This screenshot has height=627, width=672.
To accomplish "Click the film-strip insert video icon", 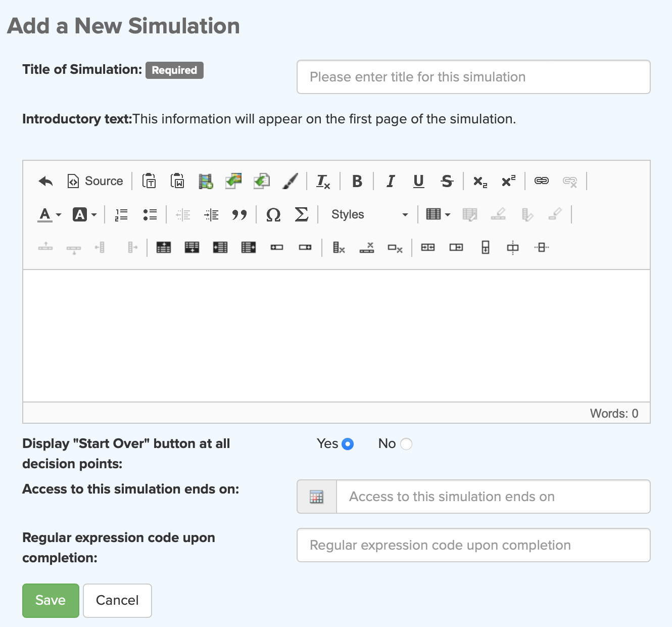I will 206,181.
